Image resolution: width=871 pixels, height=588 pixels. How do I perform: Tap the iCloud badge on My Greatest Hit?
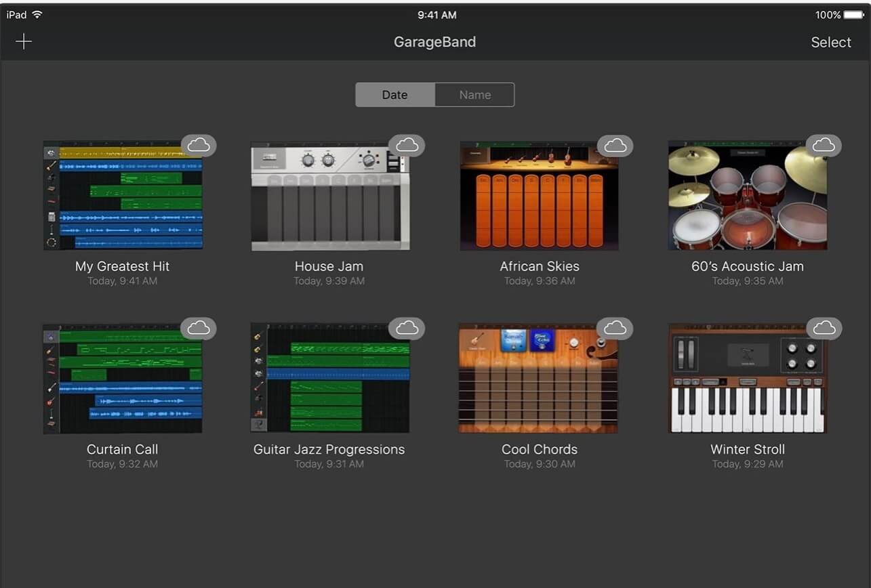[199, 145]
